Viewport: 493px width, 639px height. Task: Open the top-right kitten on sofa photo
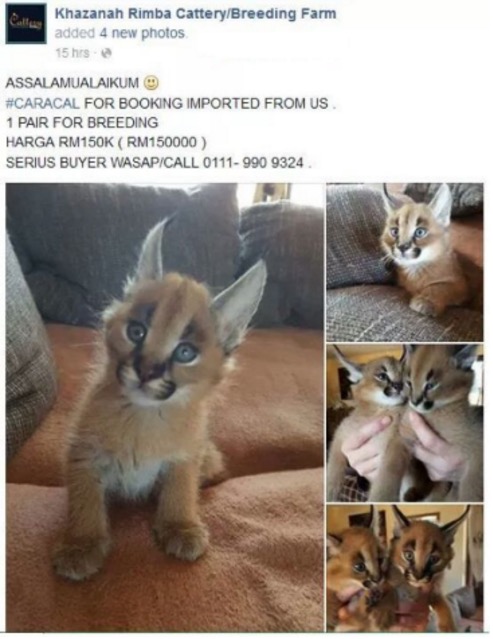click(405, 262)
